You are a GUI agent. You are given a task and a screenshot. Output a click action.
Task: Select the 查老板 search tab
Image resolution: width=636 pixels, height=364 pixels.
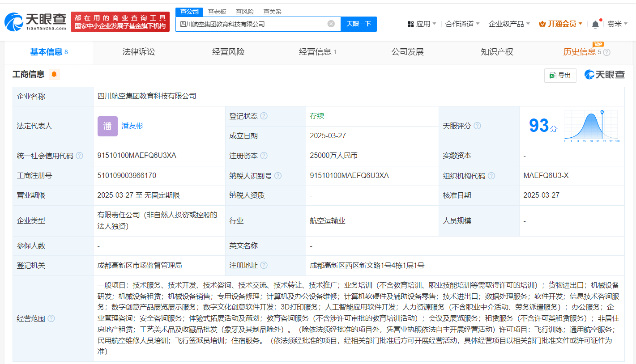click(217, 12)
